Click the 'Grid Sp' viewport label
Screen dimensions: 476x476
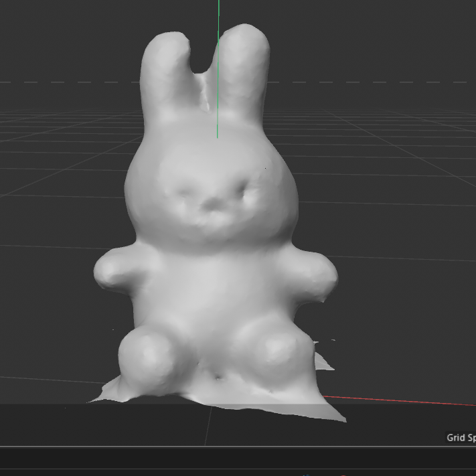[x=461, y=437]
